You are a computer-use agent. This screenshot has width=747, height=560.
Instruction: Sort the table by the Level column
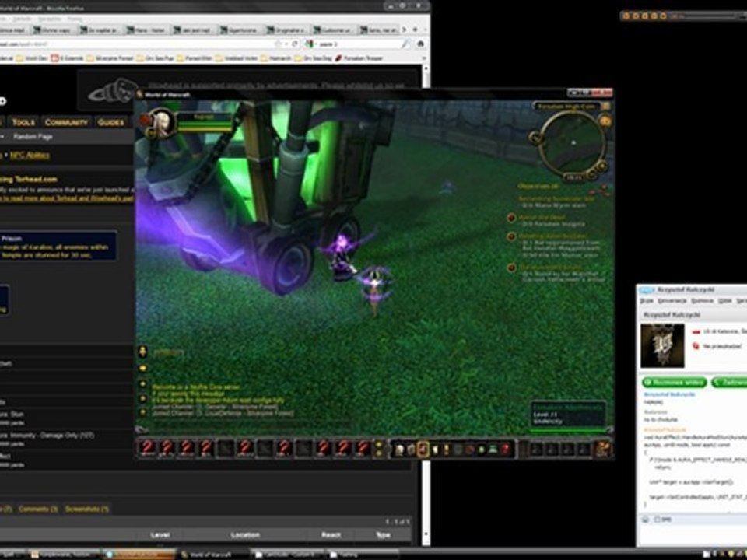[x=160, y=535]
